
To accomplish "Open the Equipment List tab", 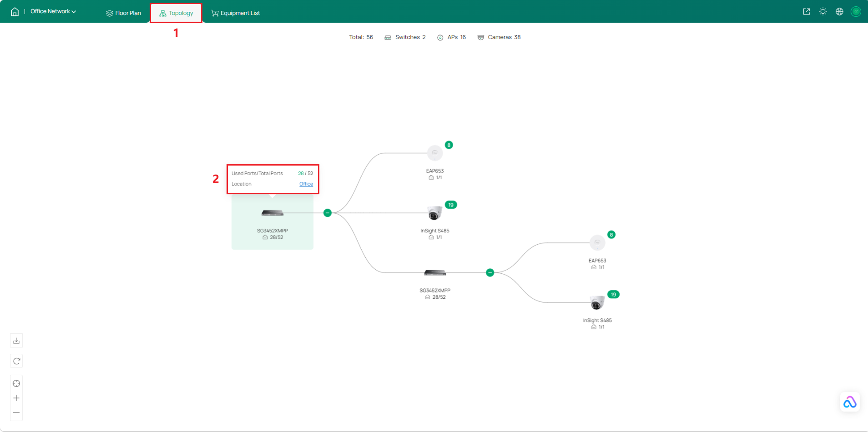I will click(236, 13).
